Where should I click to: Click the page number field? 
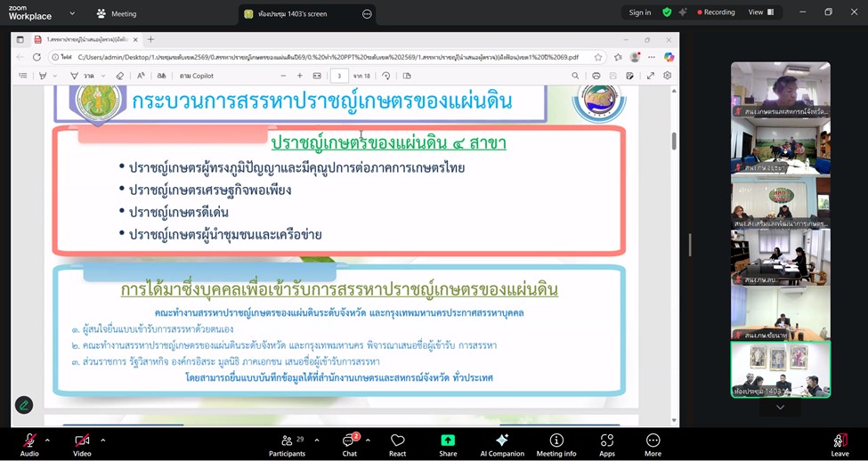click(339, 76)
